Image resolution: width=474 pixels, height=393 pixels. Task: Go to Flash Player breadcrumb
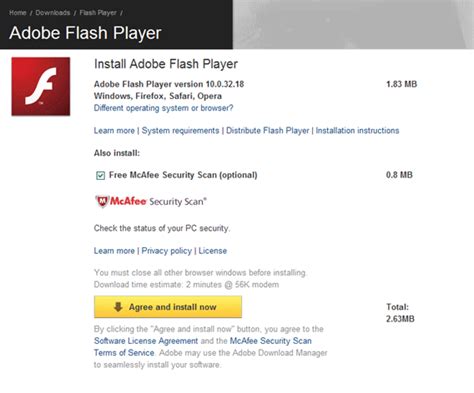click(x=98, y=13)
